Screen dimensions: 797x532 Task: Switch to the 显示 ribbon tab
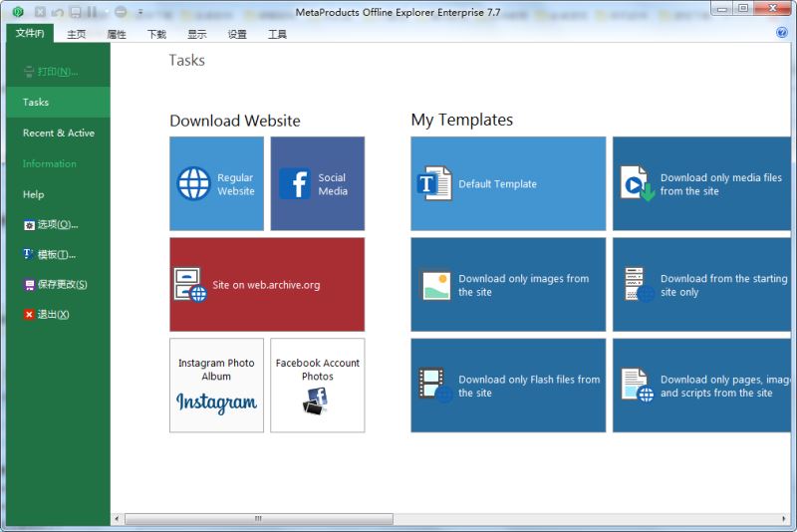(196, 34)
